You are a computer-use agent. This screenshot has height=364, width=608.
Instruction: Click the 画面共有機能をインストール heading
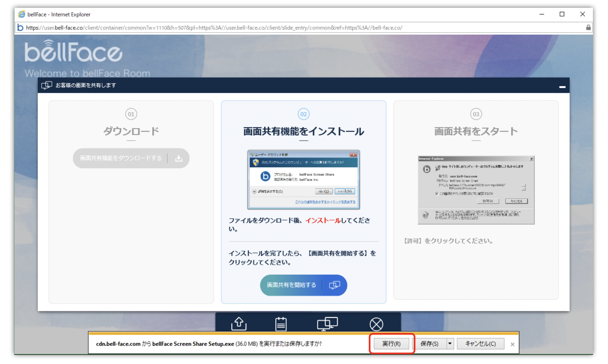tap(303, 131)
